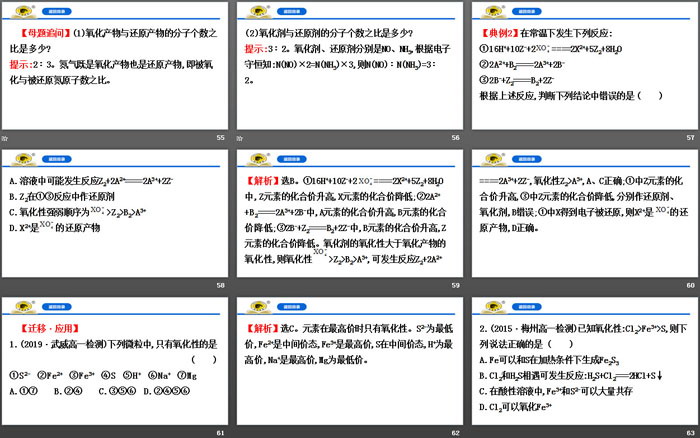The image size is (700, 438).
Task: Click the animation star icon below slide 55
Action: (4, 138)
